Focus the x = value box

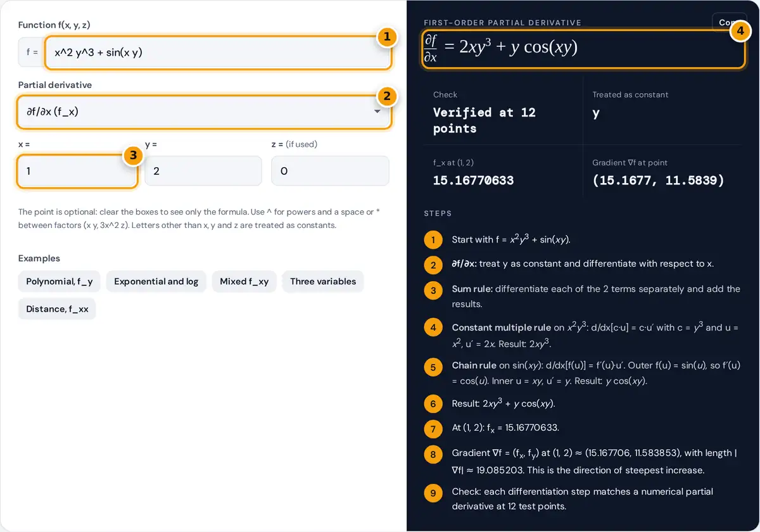pyautogui.click(x=77, y=171)
